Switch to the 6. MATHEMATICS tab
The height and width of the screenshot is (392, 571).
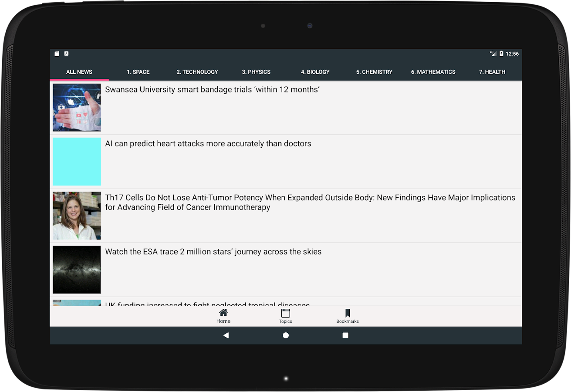(x=433, y=72)
